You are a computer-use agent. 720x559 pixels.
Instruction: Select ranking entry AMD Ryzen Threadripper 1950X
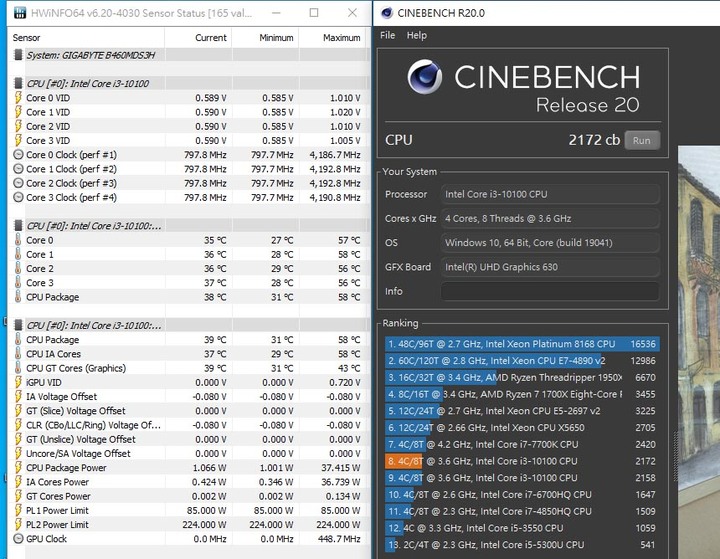tap(522, 378)
